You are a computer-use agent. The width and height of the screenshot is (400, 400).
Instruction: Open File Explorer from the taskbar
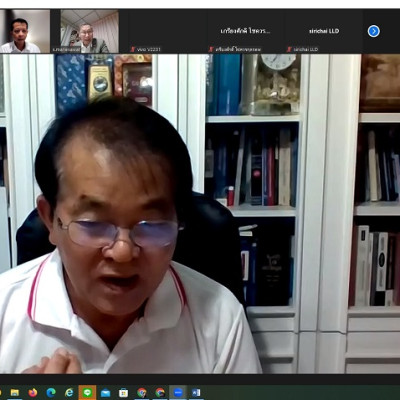pyautogui.click(x=14, y=392)
